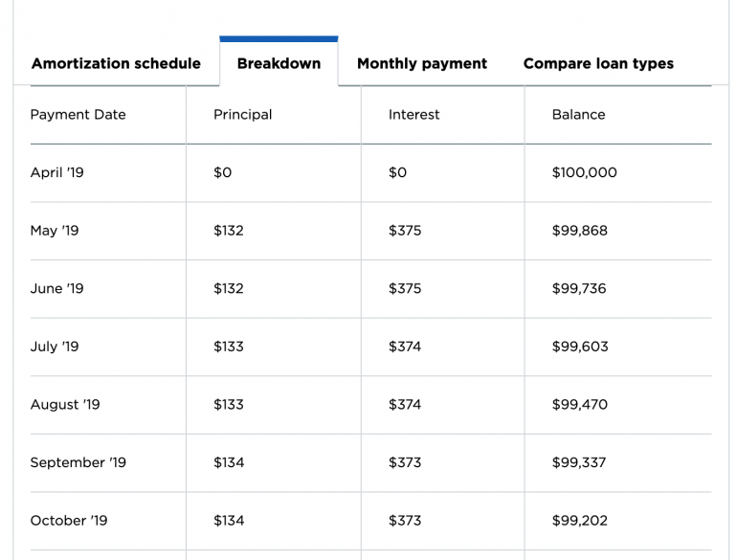The image size is (737, 560).
Task: Click the $99,337 September balance
Action: point(579,462)
